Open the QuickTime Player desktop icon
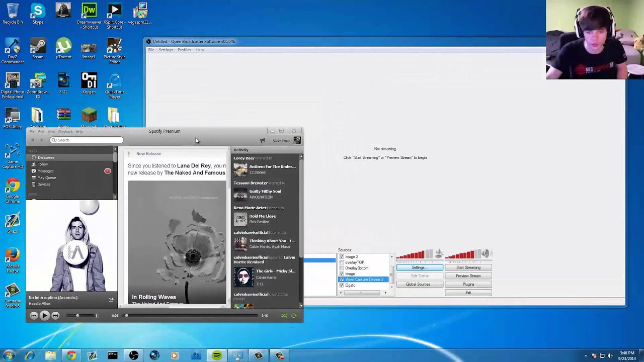The height and width of the screenshot is (362, 644). pyautogui.click(x=114, y=86)
